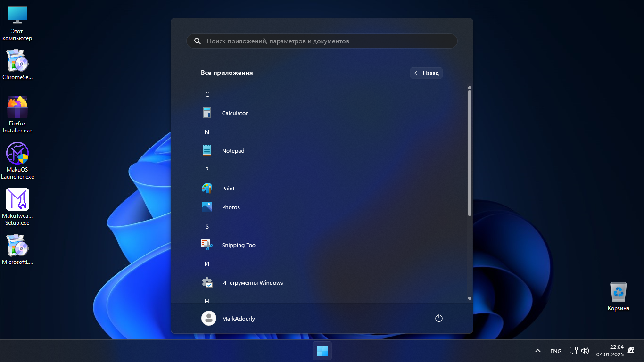Click the search magnifier icon

coord(197,41)
